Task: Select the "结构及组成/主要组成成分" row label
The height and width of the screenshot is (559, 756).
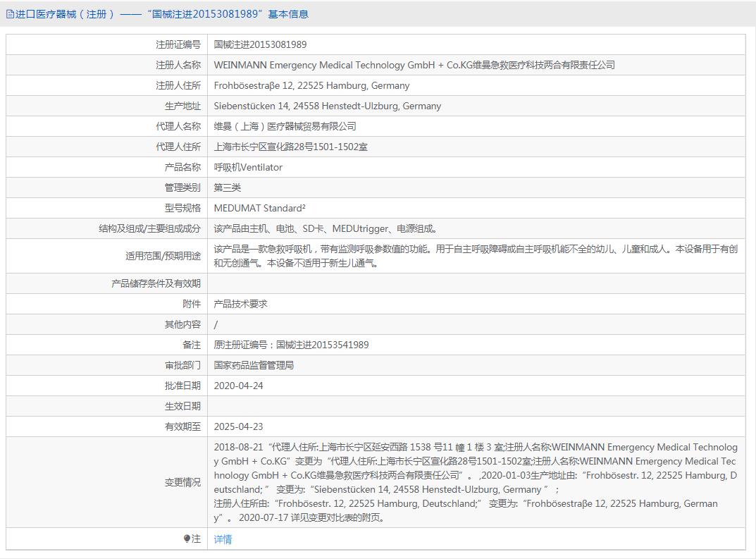Action: pos(149,228)
